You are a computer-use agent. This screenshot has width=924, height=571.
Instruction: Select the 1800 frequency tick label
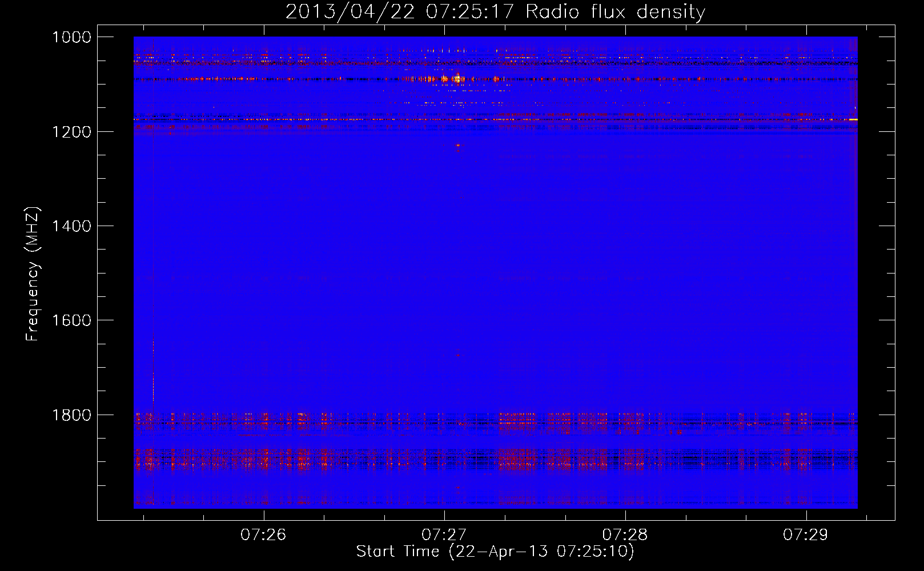pyautogui.click(x=72, y=415)
